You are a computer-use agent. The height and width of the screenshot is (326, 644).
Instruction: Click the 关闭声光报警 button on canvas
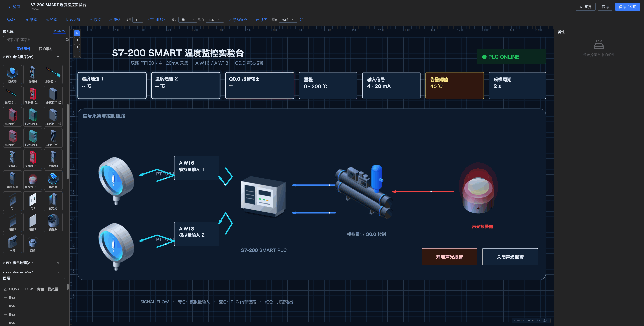pos(510,257)
